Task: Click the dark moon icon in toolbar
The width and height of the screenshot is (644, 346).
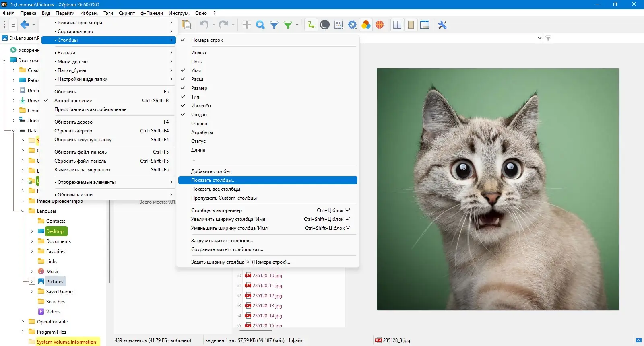Action: [325, 25]
